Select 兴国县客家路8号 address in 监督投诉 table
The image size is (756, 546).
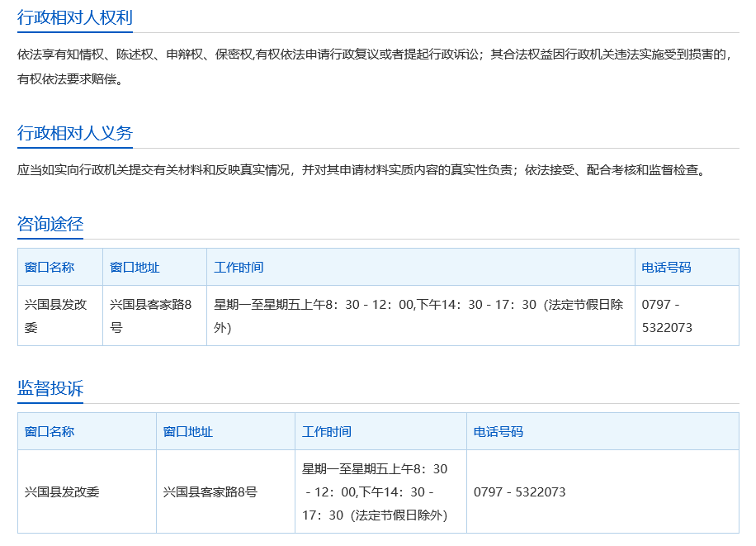click(x=210, y=492)
